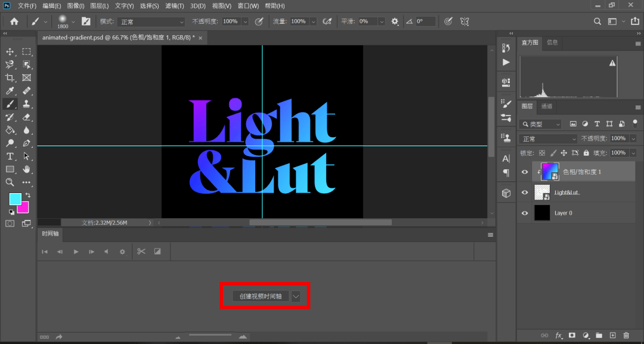Switch to the 信息 tab
This screenshot has height=344, width=644.
(x=552, y=42)
